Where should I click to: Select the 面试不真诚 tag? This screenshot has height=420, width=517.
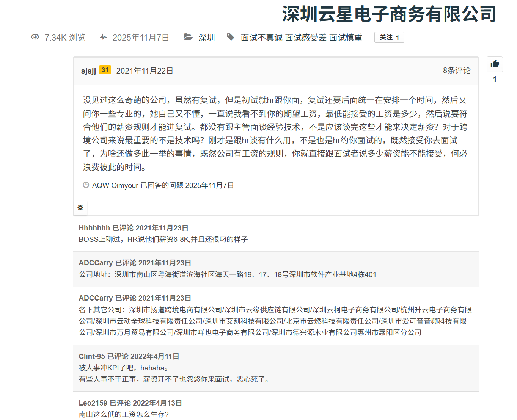261,38
